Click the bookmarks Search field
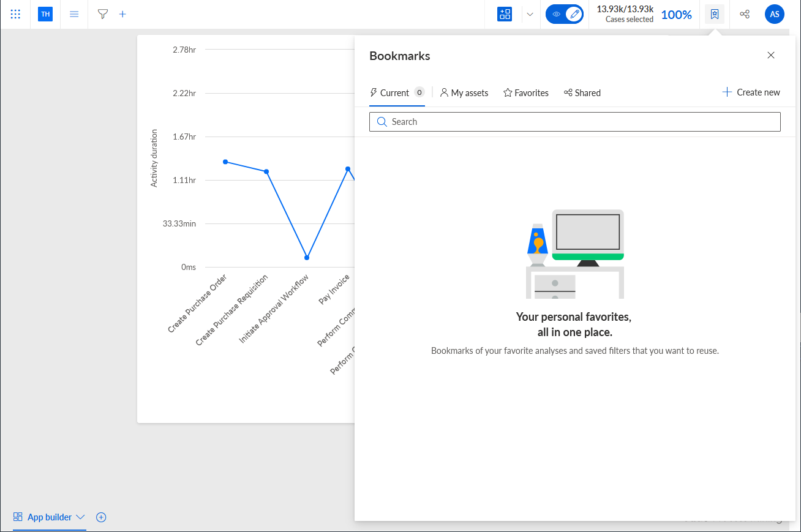This screenshot has height=532, width=801. click(x=575, y=122)
